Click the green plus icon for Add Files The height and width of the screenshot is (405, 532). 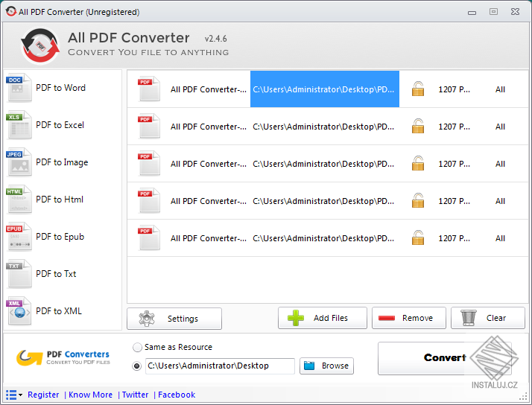296,318
